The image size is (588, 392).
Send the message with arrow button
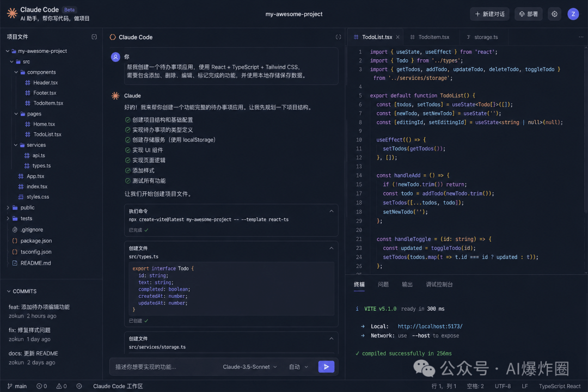(326, 366)
